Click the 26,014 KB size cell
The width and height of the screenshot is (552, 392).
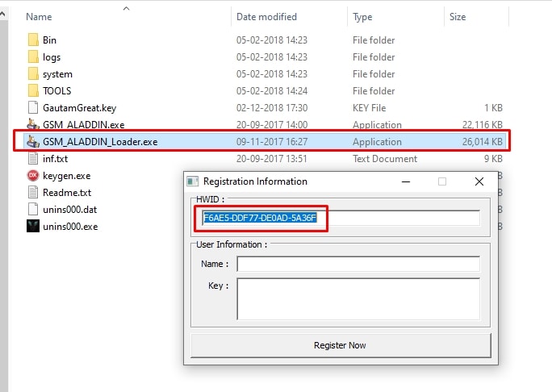483,142
